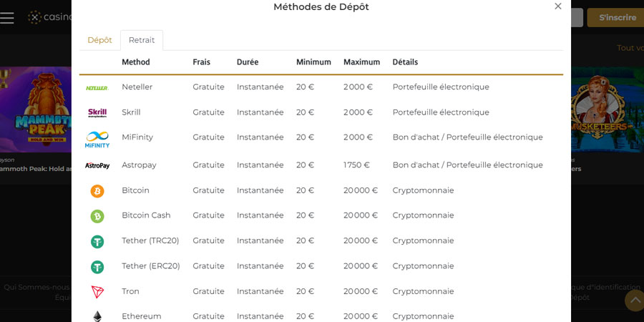
Task: Click the S'inscrire button
Action: pos(615,18)
